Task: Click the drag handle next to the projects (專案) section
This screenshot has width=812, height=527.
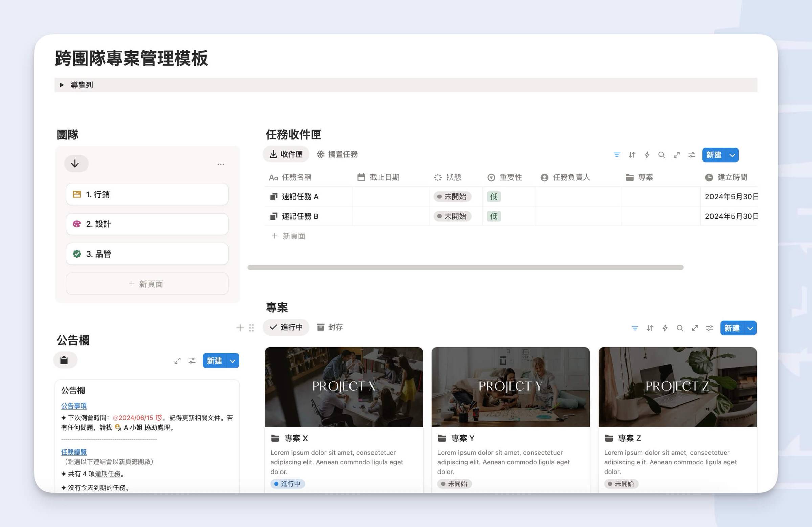Action: (x=251, y=328)
